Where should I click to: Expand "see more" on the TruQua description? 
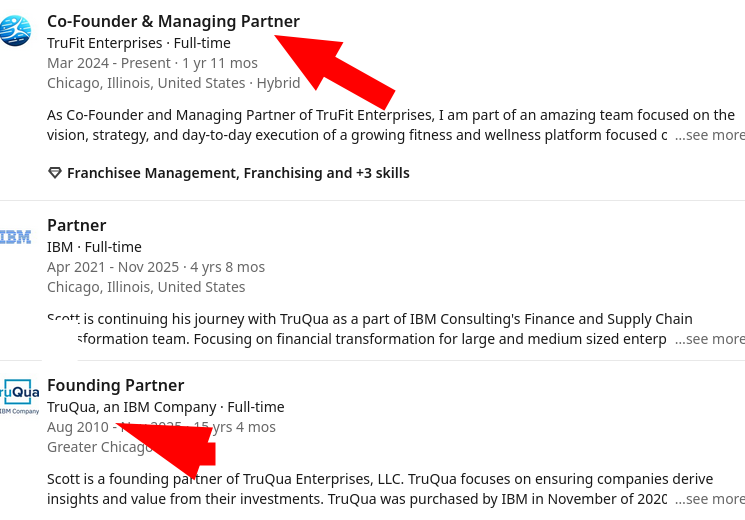click(709, 499)
